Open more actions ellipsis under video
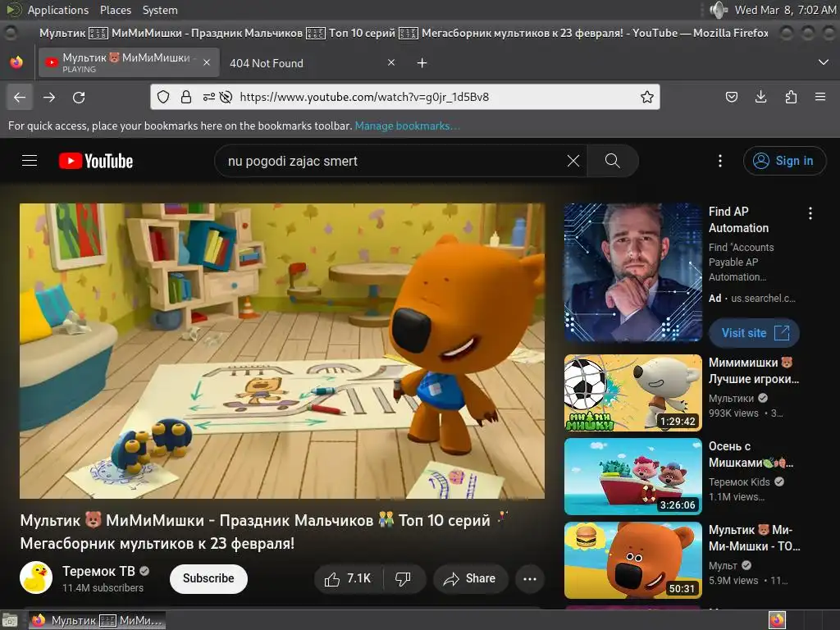The height and width of the screenshot is (630, 840). click(530, 578)
